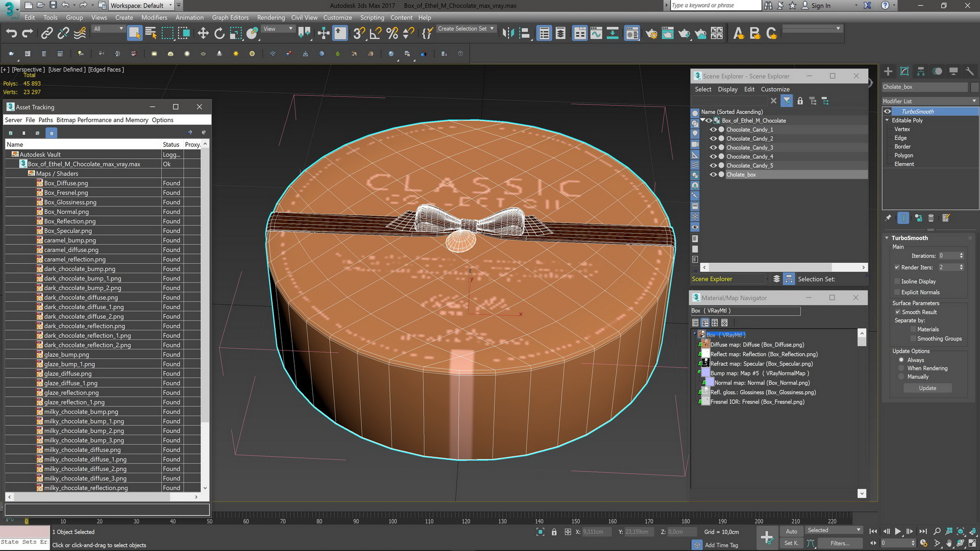Enable the Isoline Display checkbox
This screenshot has width=980, height=551.
(897, 282)
